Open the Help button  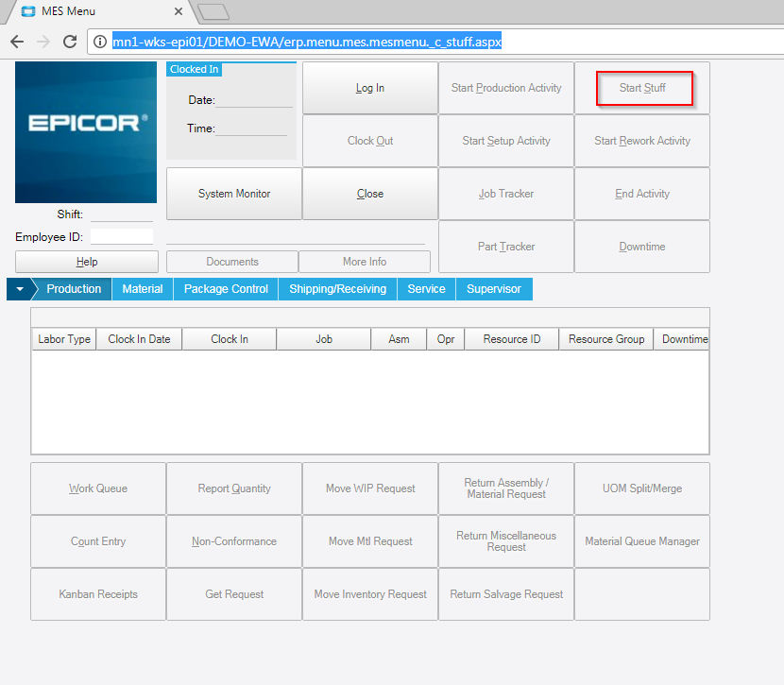point(87,262)
